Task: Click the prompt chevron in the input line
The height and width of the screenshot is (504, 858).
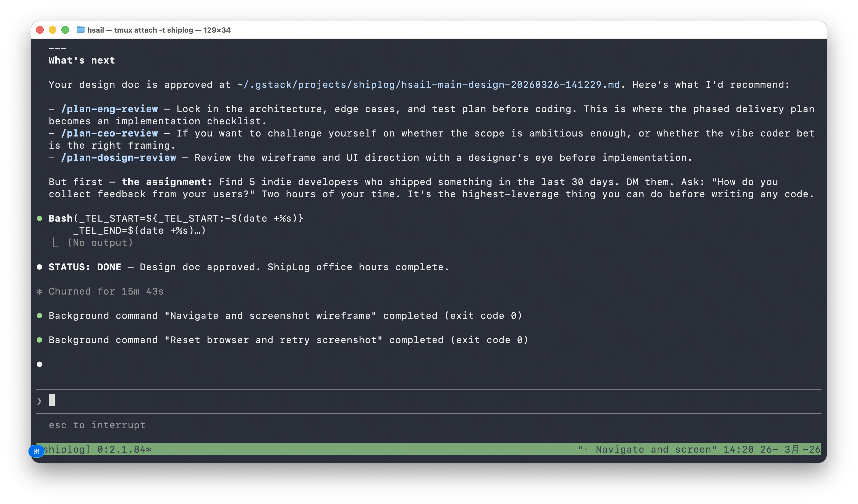Action: coord(40,401)
